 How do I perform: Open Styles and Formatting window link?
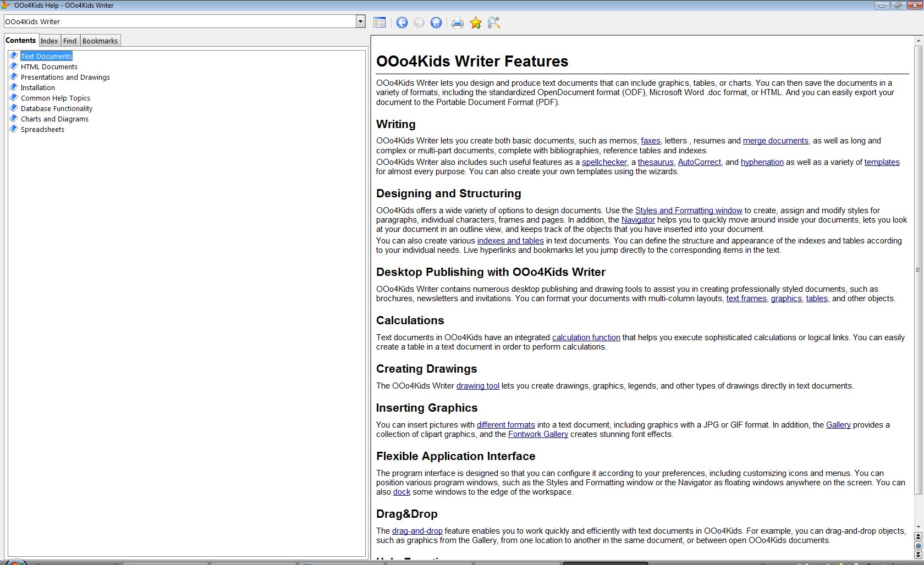pos(689,211)
